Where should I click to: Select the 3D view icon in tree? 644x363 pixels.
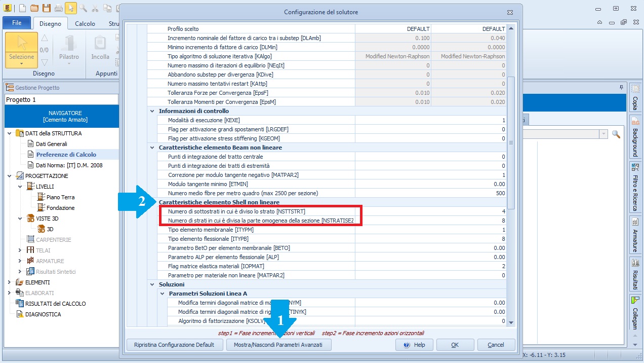click(x=43, y=229)
